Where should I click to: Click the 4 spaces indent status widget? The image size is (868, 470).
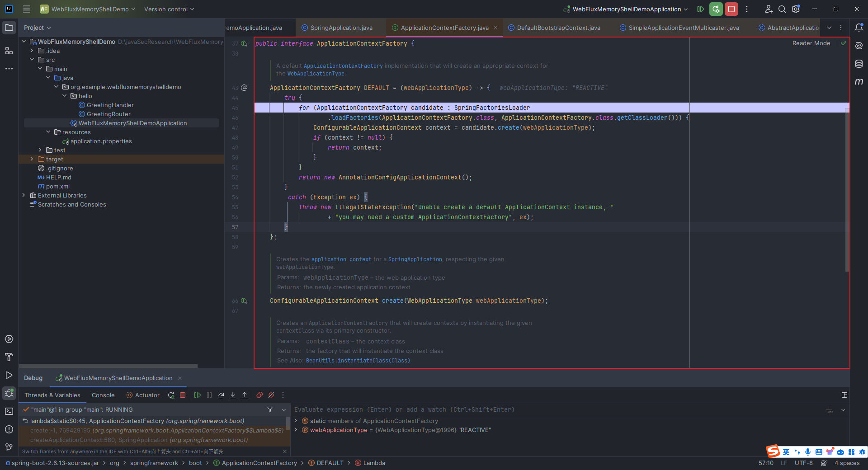pyautogui.click(x=847, y=463)
